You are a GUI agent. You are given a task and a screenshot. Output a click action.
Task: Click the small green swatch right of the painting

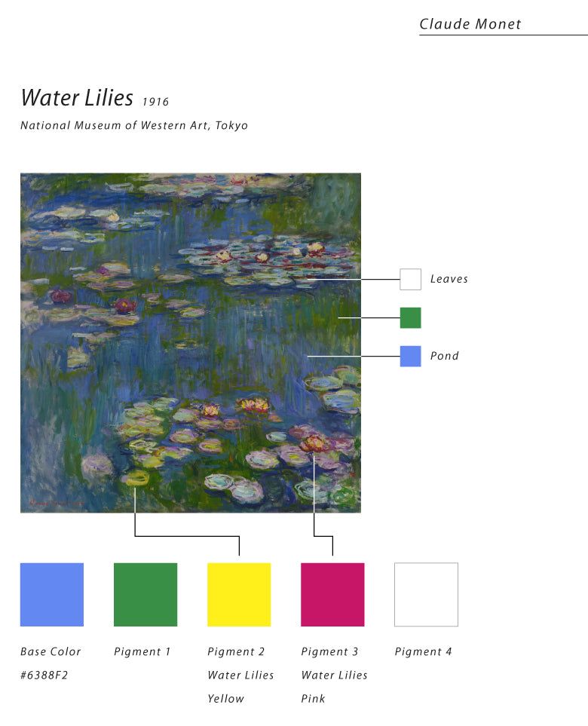(410, 317)
